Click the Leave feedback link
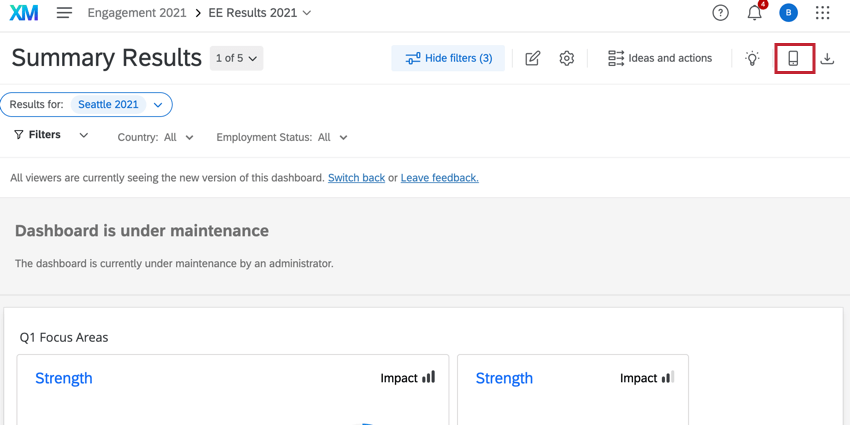The height and width of the screenshot is (425, 850). [439, 178]
